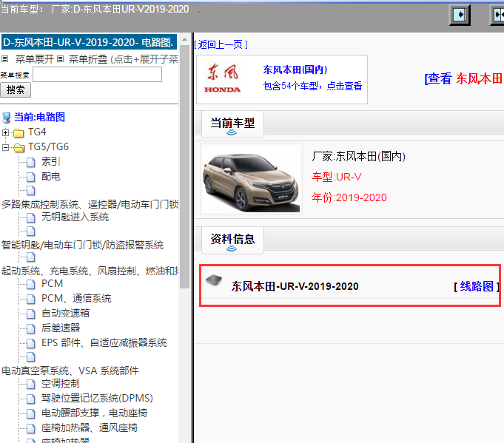This screenshot has height=443, width=504.
Task: Open 驾驶位置记忆系统(DPMS) item
Action: [97, 399]
